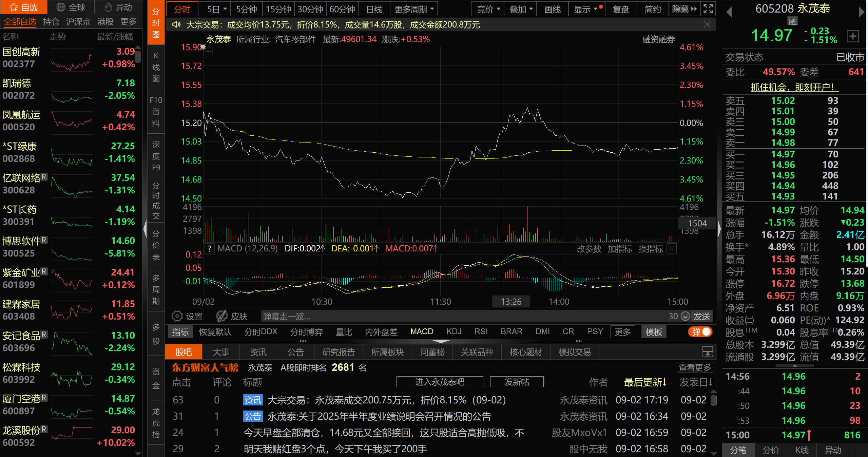Switch to 日线 daily chart tab
The image size is (868, 457).
[x=374, y=9]
